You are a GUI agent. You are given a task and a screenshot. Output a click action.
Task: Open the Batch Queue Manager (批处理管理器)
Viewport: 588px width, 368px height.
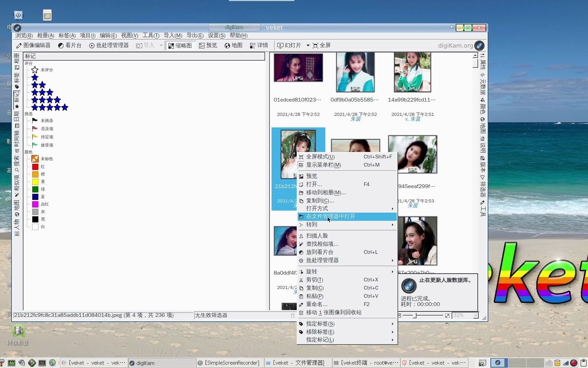109,45
